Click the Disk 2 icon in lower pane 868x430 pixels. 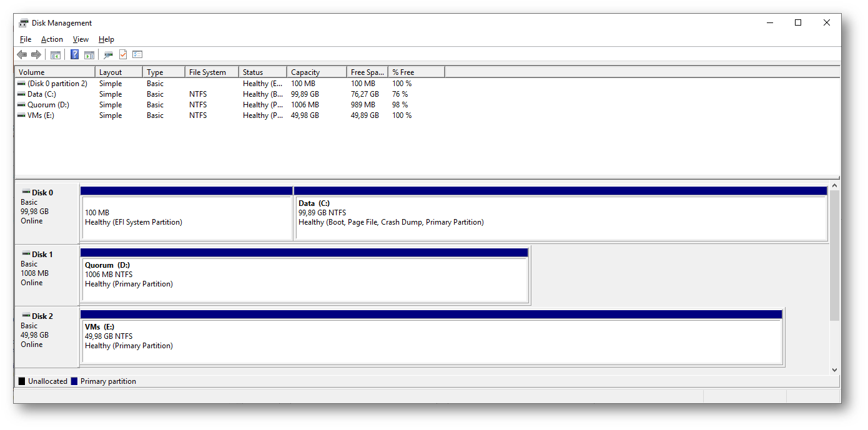26,316
